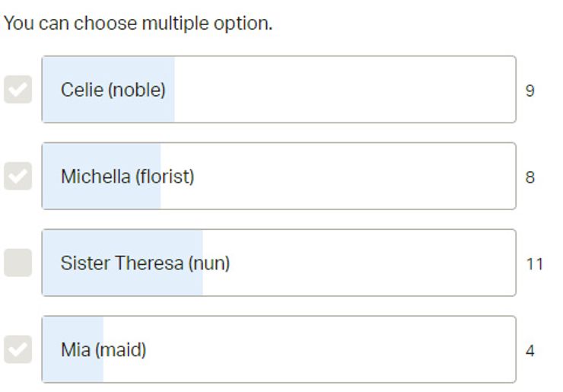Viewport: 563px width, 392px height.
Task: Click the 8 vote count beside Michella
Action: tap(530, 177)
